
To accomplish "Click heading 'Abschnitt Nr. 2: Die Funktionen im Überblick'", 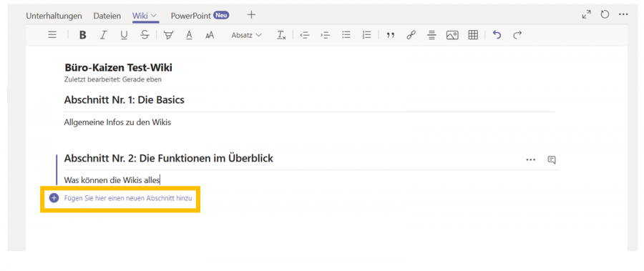I will tap(169, 158).
